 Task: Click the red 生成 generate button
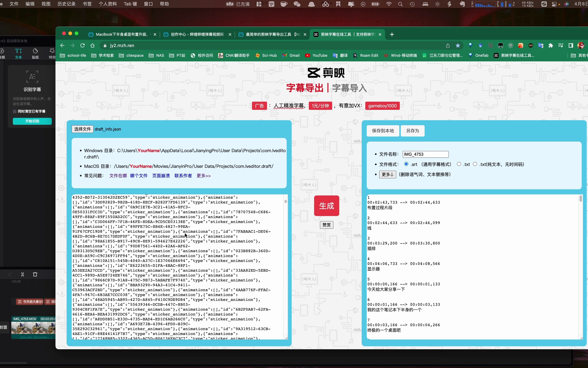pos(326,206)
